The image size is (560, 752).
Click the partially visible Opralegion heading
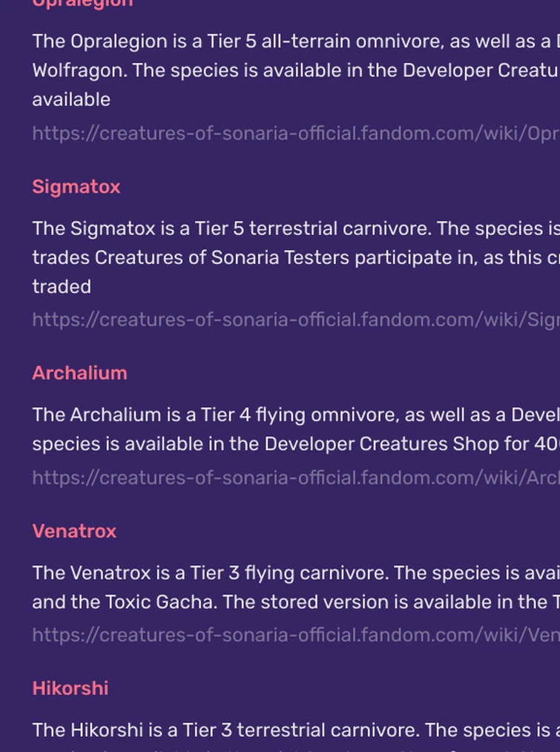tap(82, 4)
